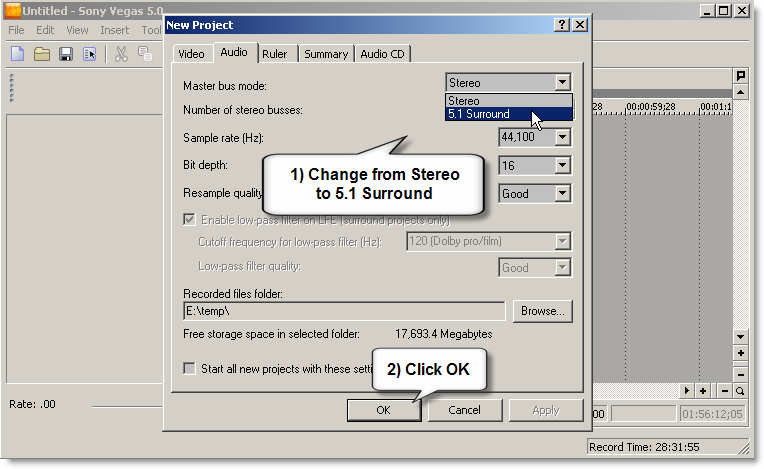This screenshot has height=469, width=764.
Task: Click the Apply button
Action: tap(546, 410)
